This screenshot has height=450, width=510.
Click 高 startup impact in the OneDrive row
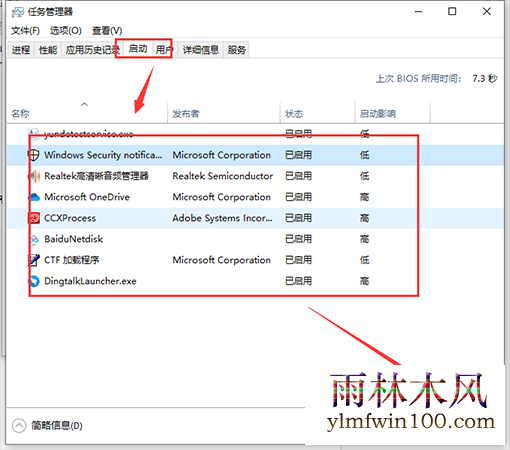tap(364, 197)
